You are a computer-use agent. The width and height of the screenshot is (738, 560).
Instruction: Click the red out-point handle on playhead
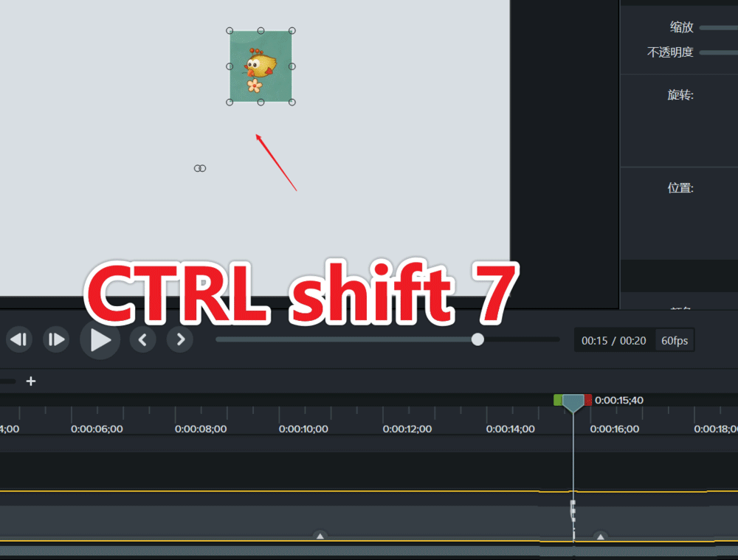tap(588, 400)
